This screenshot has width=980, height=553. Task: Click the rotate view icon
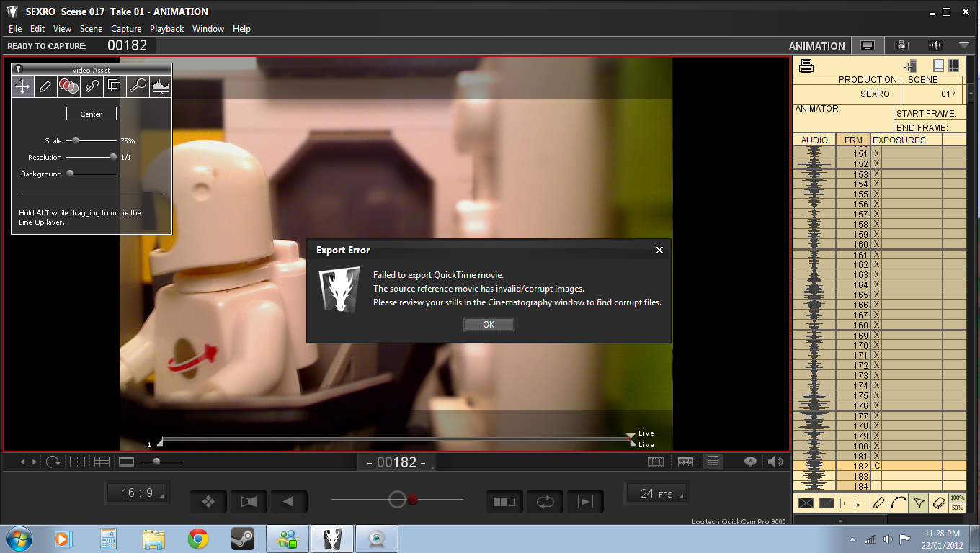click(53, 462)
